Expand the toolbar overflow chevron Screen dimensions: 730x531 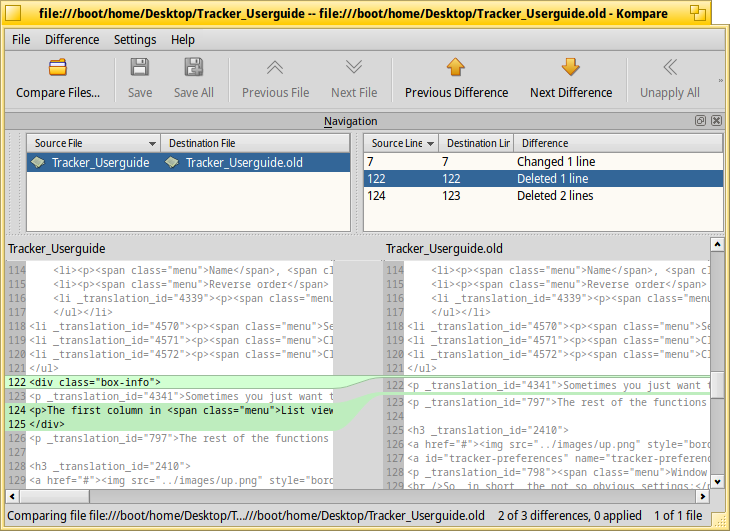tap(721, 81)
